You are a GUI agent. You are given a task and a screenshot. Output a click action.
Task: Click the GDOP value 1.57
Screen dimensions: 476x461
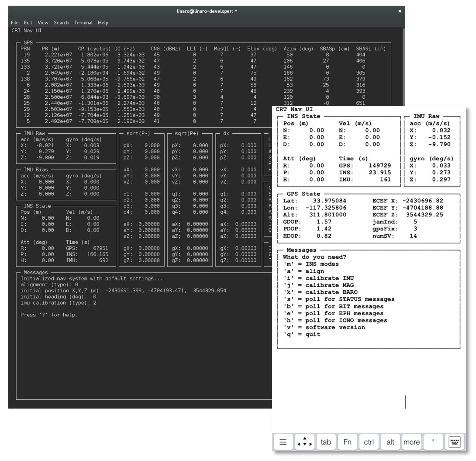click(x=324, y=222)
